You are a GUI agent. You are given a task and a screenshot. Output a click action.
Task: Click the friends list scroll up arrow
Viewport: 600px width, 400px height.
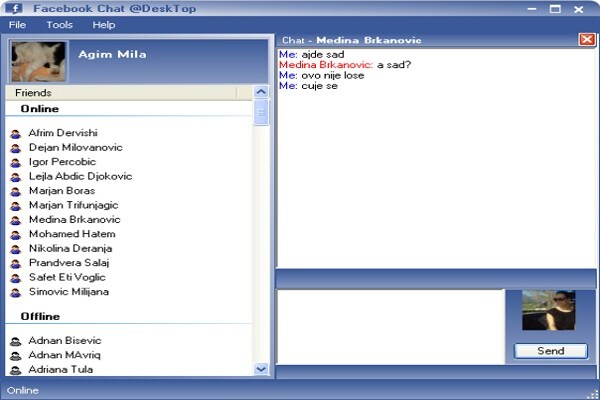coord(261,92)
